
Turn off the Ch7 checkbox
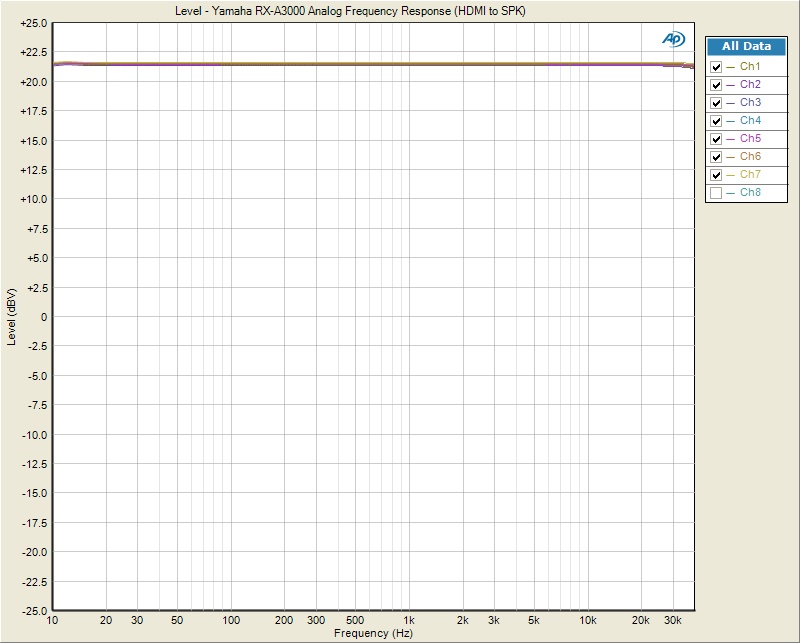(716, 175)
